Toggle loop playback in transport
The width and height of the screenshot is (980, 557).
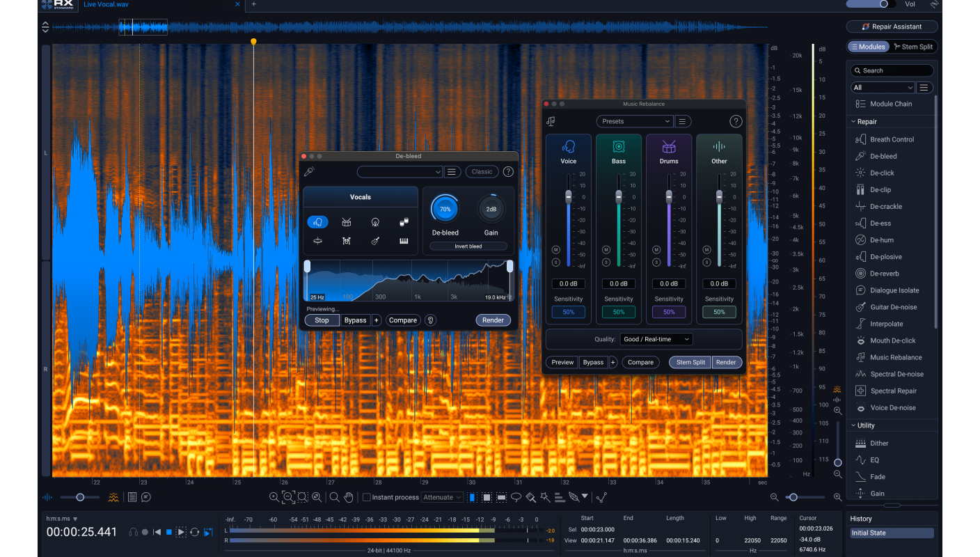(x=195, y=532)
